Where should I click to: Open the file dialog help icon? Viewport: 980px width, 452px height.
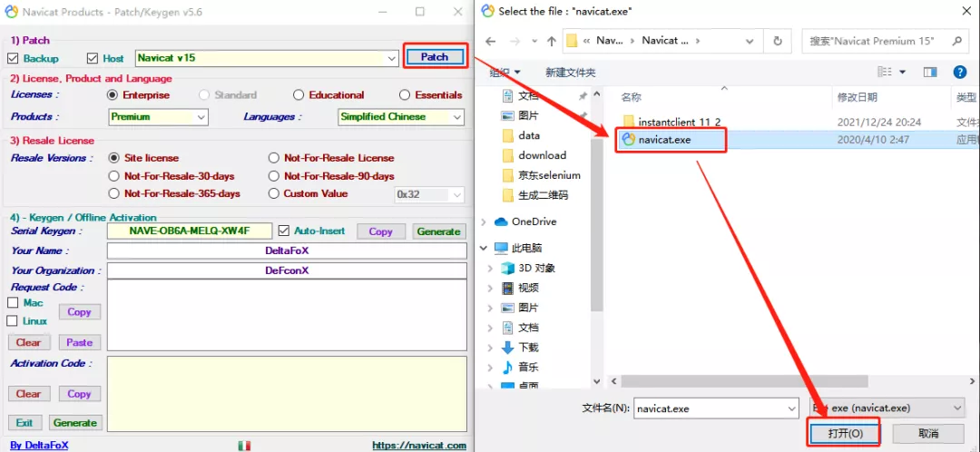click(960, 73)
